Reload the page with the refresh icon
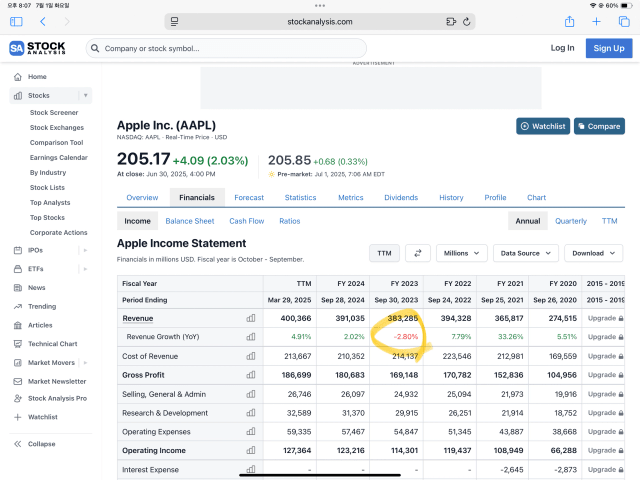Image resolution: width=640 pixels, height=480 pixels. 467,22
